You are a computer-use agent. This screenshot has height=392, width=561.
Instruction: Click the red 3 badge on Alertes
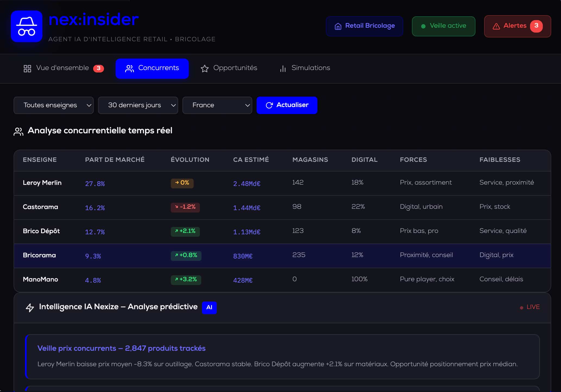pos(536,26)
